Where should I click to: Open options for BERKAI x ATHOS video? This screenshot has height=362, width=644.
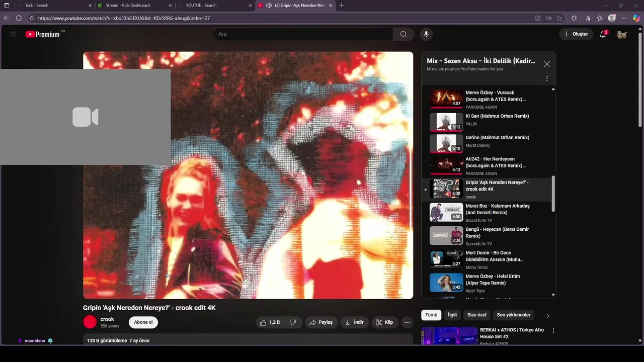click(553, 331)
